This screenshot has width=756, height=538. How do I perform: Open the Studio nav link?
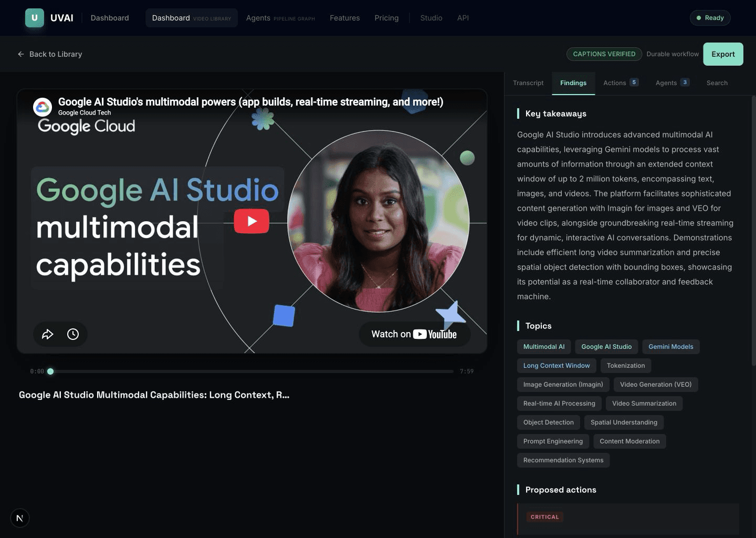(x=431, y=18)
